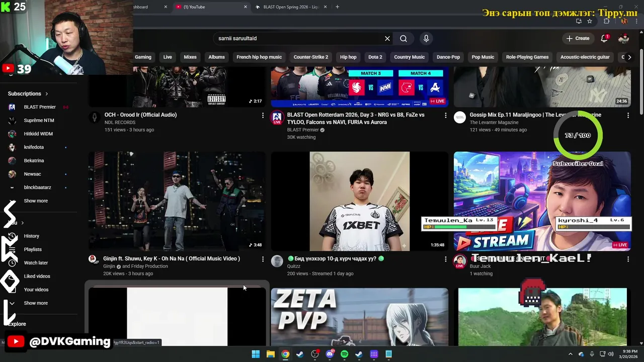Open Suprême NTM subscription
This screenshot has height=362, width=644.
pyautogui.click(x=40, y=120)
